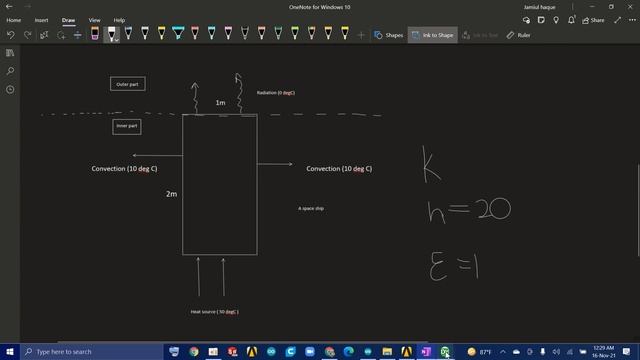This screenshot has width=640, height=360.
Task: Check the cloud sync status icon
Action: click(526, 20)
